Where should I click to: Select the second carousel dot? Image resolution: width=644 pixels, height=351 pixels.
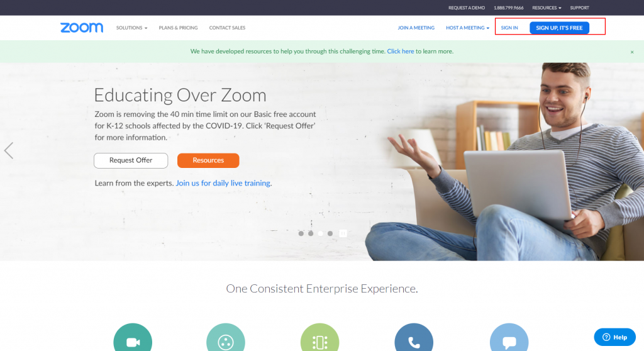311,233
